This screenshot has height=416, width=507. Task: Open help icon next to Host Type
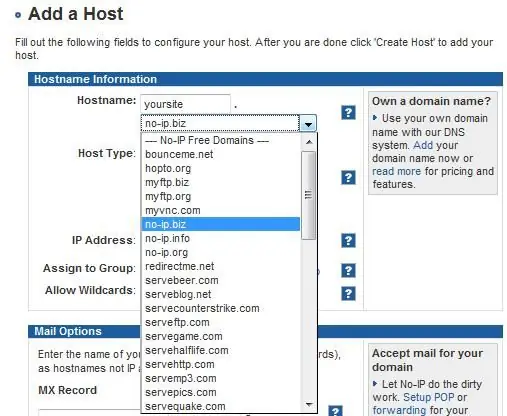pyautogui.click(x=348, y=177)
